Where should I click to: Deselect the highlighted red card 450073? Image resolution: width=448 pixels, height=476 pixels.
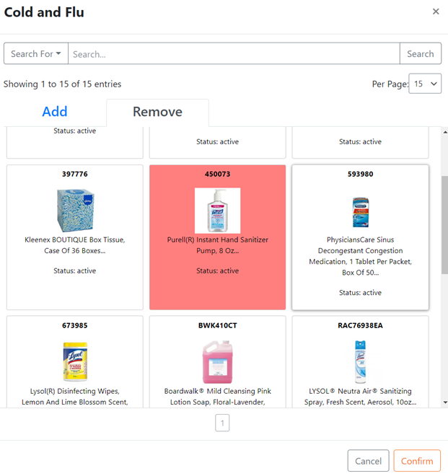(217, 237)
